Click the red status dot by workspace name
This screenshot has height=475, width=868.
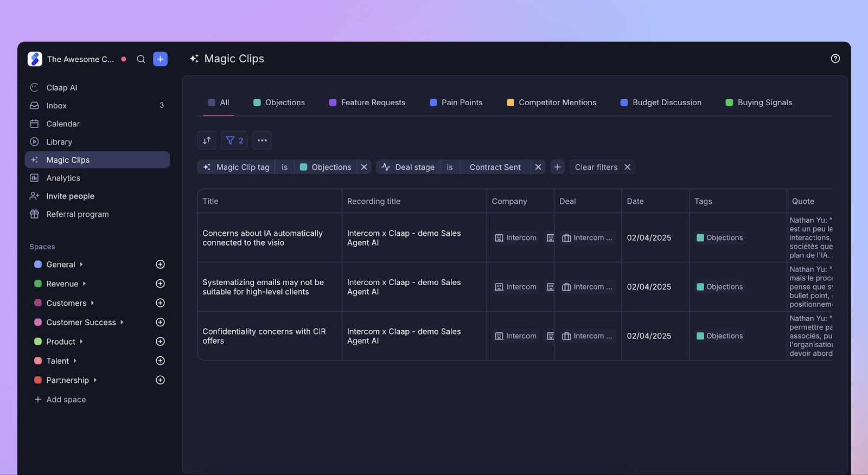[124, 59]
